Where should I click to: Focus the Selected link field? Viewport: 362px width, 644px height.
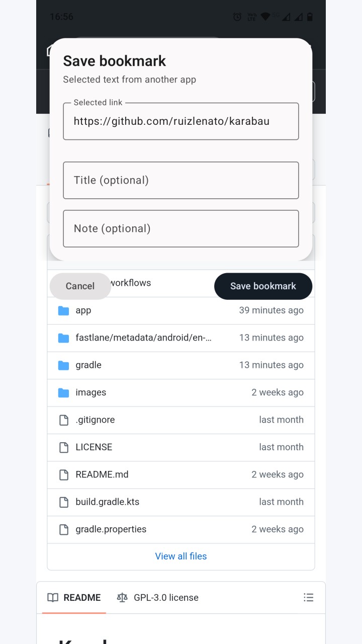pyautogui.click(x=181, y=121)
